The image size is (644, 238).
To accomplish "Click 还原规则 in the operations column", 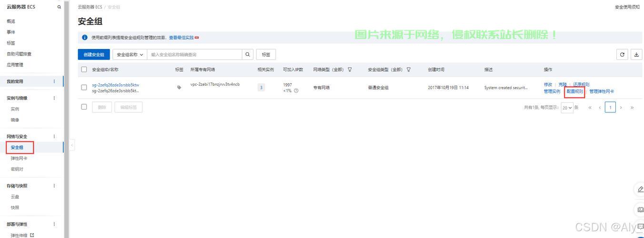I will [581, 84].
